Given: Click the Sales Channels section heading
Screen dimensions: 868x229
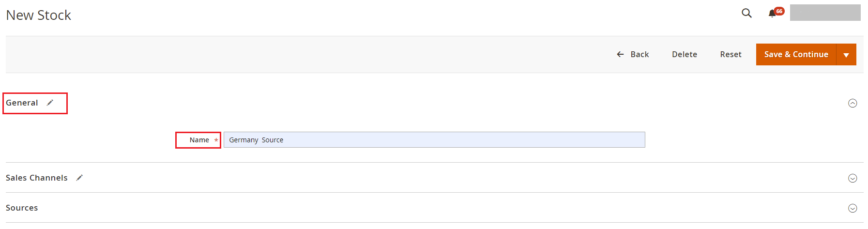Looking at the screenshot, I should tap(37, 178).
